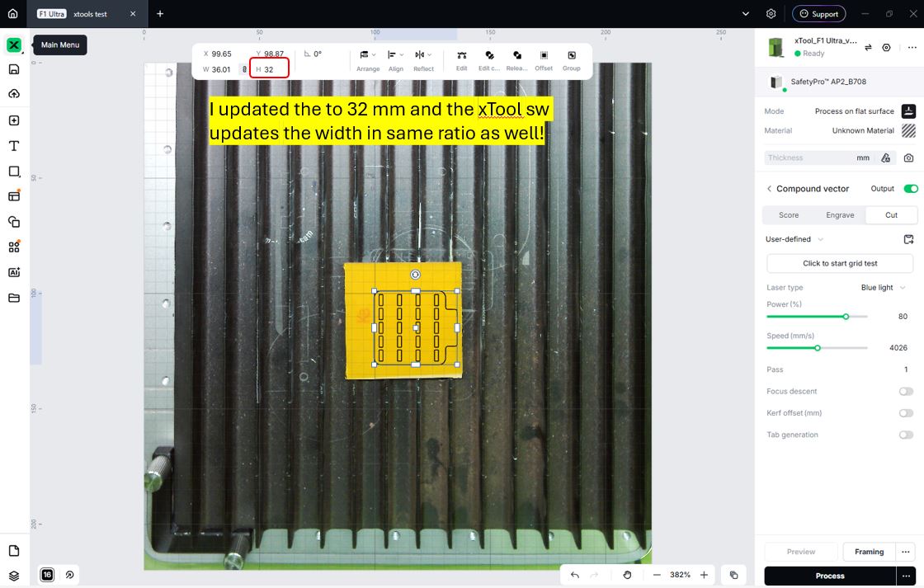This screenshot has width=924, height=588.
Task: Click the device target/locate icon
Action: pyautogui.click(x=886, y=48)
